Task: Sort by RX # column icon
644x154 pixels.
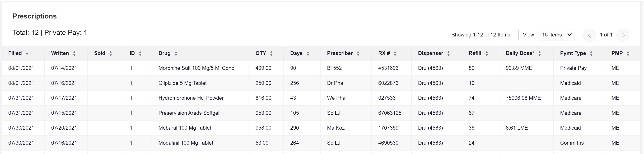Action: coord(395,54)
